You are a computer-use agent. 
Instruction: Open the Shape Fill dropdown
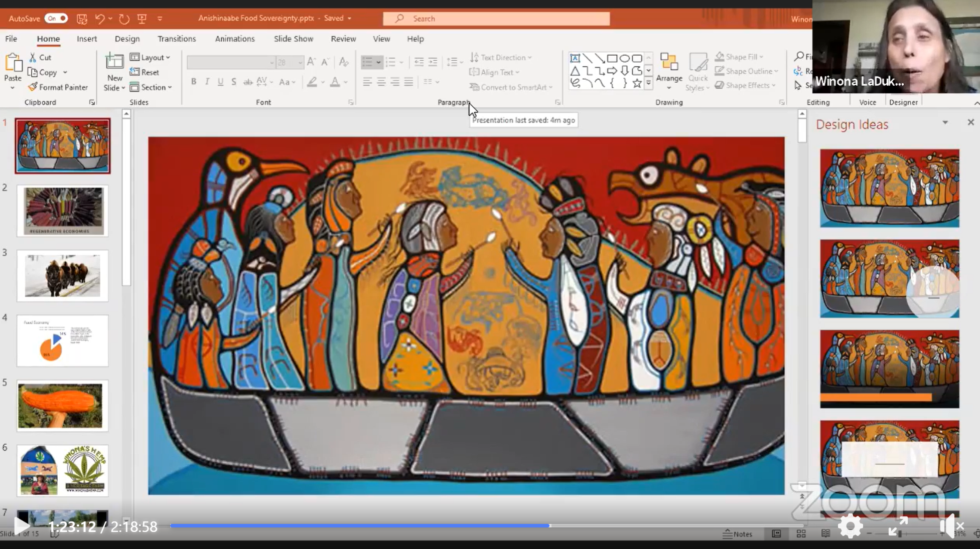(739, 57)
